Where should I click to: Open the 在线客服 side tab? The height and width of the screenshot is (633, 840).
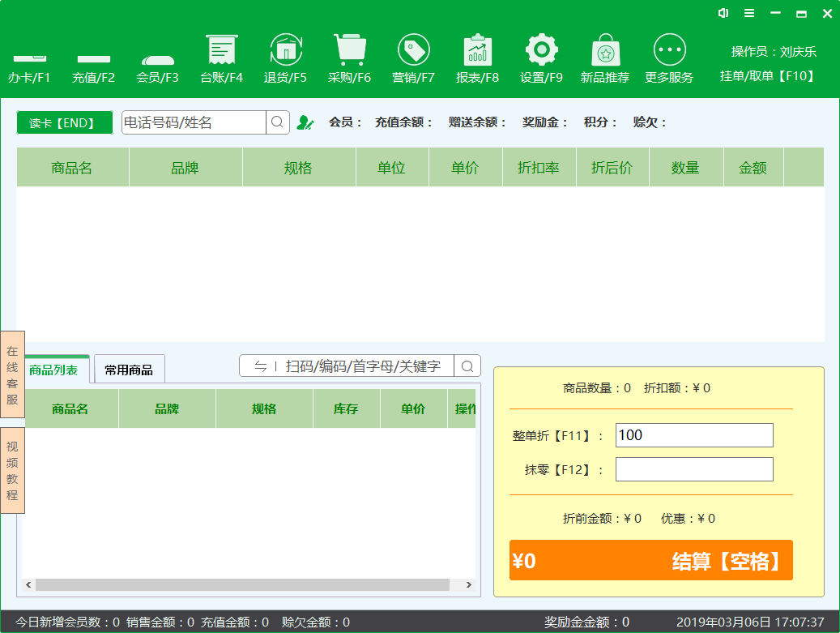click(x=12, y=374)
